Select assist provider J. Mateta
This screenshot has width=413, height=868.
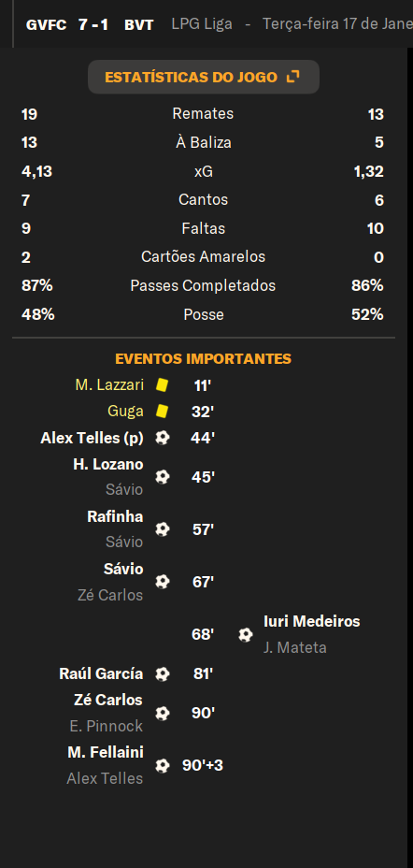pos(294,647)
